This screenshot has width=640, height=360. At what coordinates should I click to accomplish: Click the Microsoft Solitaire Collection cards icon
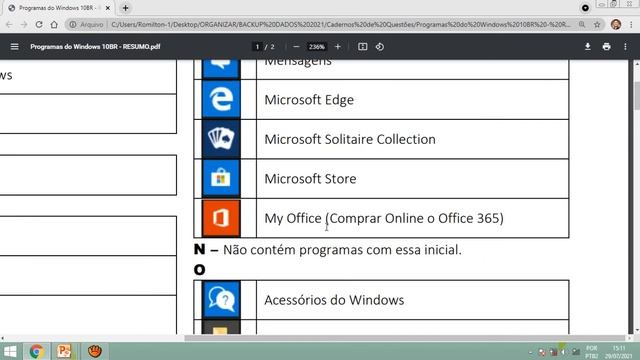pyautogui.click(x=221, y=139)
